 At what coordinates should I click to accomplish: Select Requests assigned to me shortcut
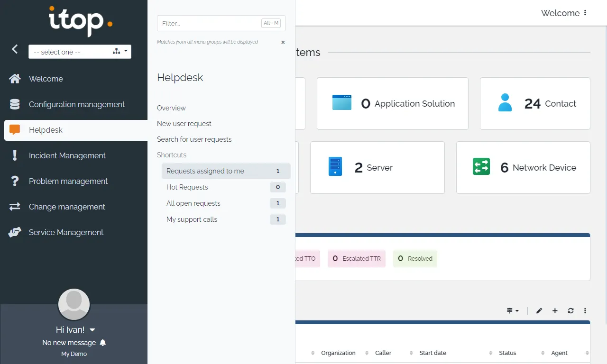(226, 171)
